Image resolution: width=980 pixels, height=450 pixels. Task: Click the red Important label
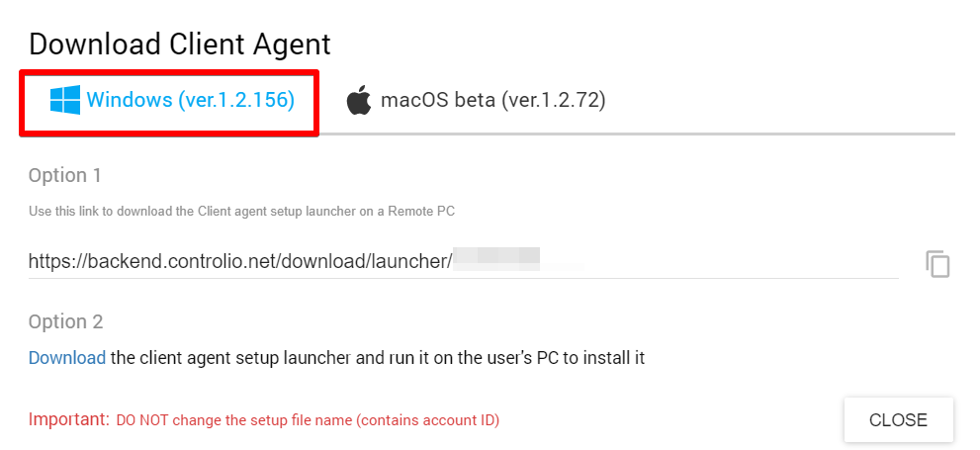tap(68, 419)
